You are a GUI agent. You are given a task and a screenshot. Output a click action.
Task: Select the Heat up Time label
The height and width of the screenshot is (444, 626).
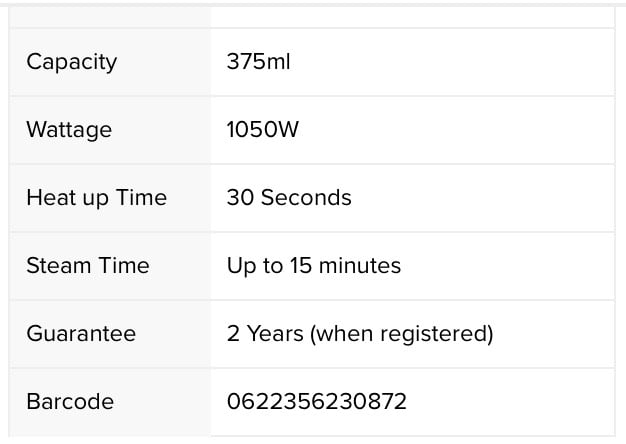[97, 198]
